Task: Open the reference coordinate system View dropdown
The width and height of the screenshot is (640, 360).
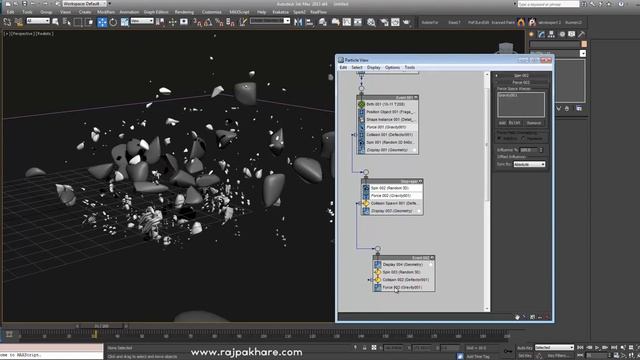Action: tap(142, 21)
